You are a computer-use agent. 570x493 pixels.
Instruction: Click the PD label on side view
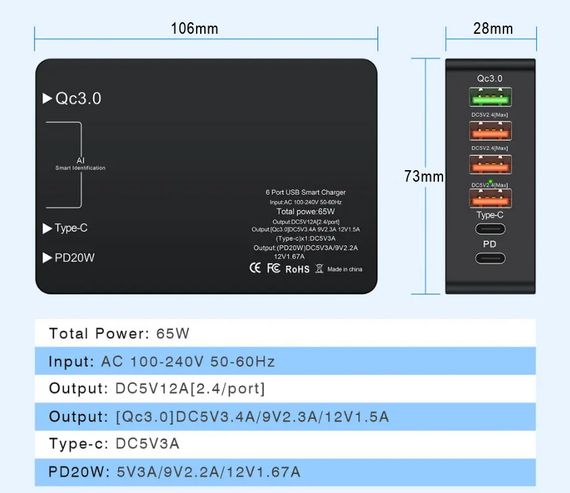pyautogui.click(x=490, y=244)
